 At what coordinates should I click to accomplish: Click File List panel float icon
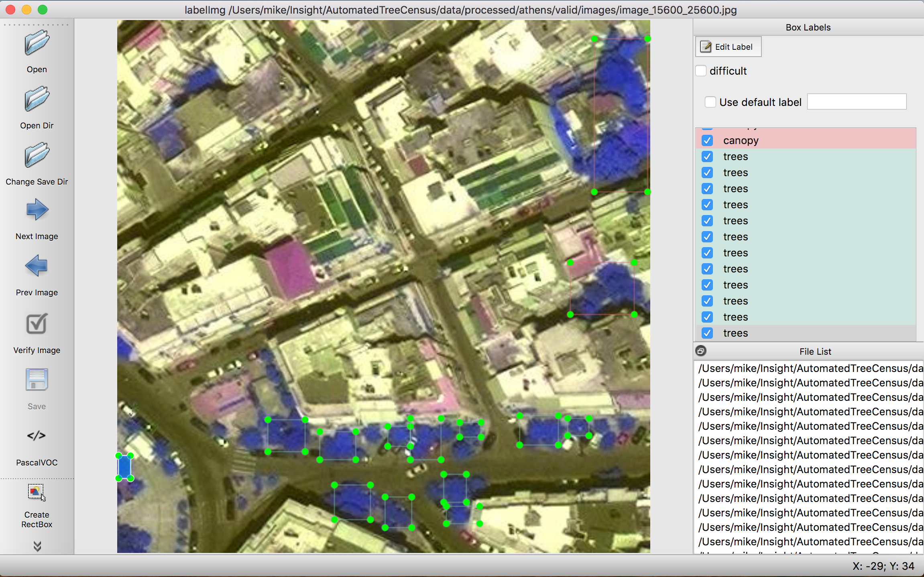701,351
